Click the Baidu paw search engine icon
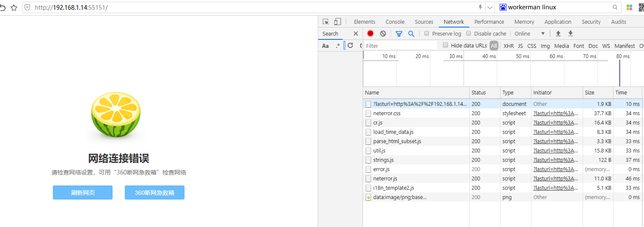Image resolution: width=644 pixels, height=227 pixels. pos(503,7)
